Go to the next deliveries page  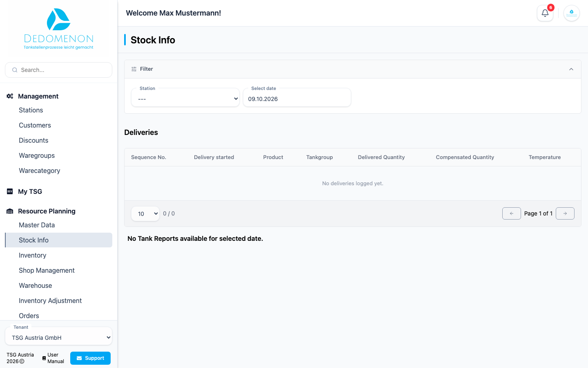click(x=565, y=213)
